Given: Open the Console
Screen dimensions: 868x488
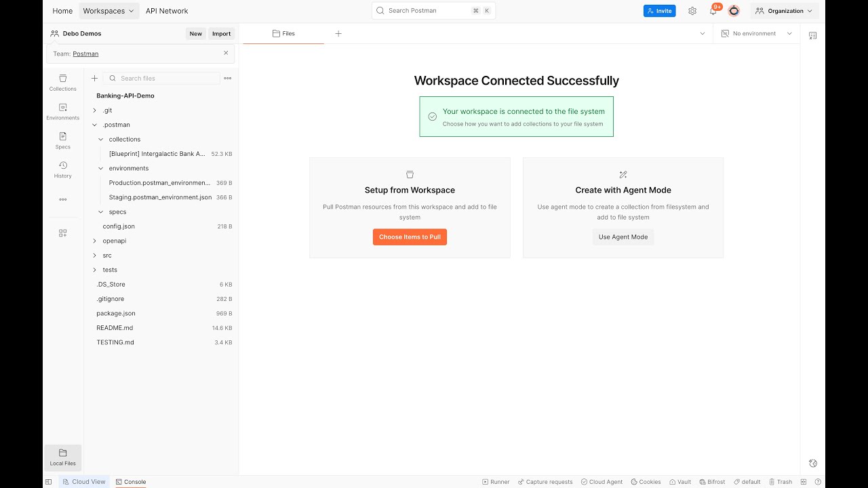Looking at the screenshot, I should point(131,482).
